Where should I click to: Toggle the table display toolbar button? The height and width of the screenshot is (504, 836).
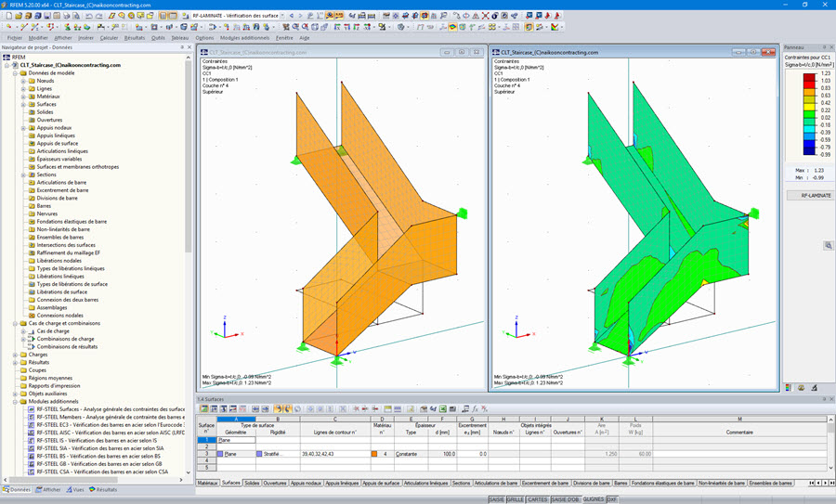[x=173, y=16]
